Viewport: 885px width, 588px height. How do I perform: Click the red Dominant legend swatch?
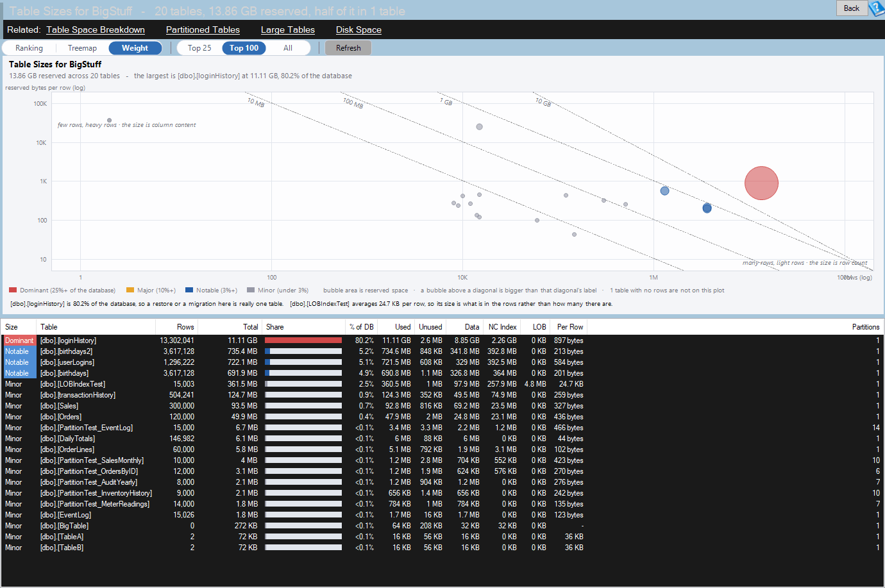13,290
